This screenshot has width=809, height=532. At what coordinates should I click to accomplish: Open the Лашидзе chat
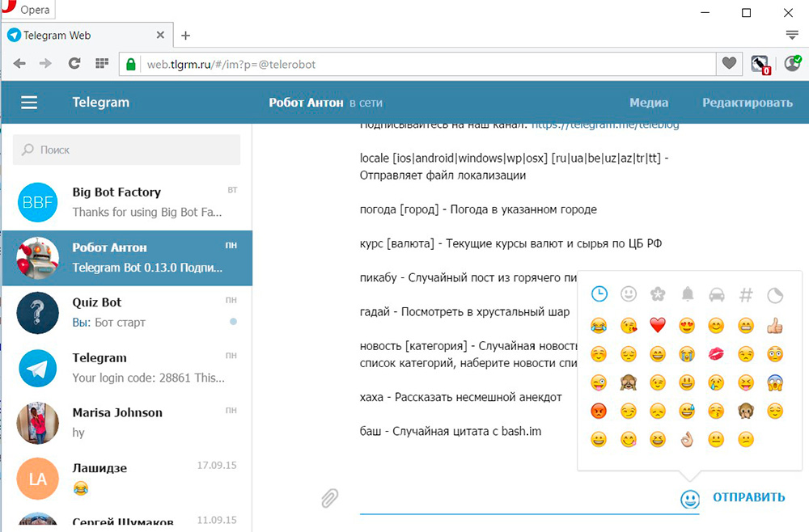tap(128, 479)
